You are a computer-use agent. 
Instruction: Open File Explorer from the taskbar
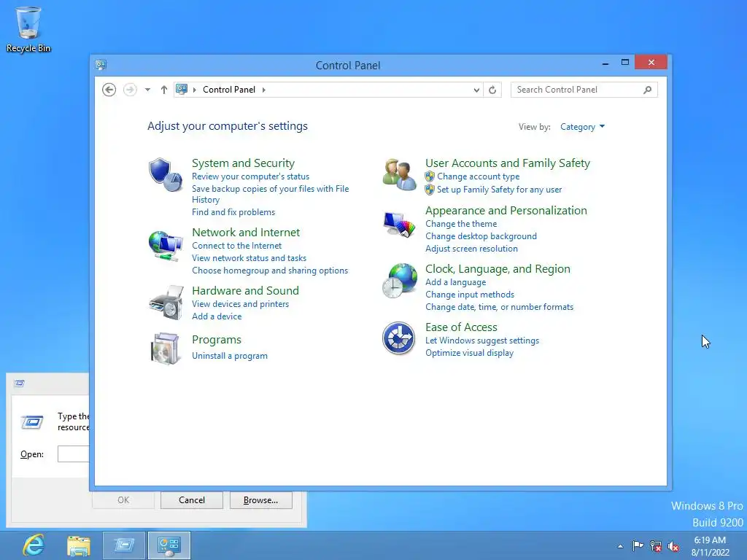tap(79, 545)
